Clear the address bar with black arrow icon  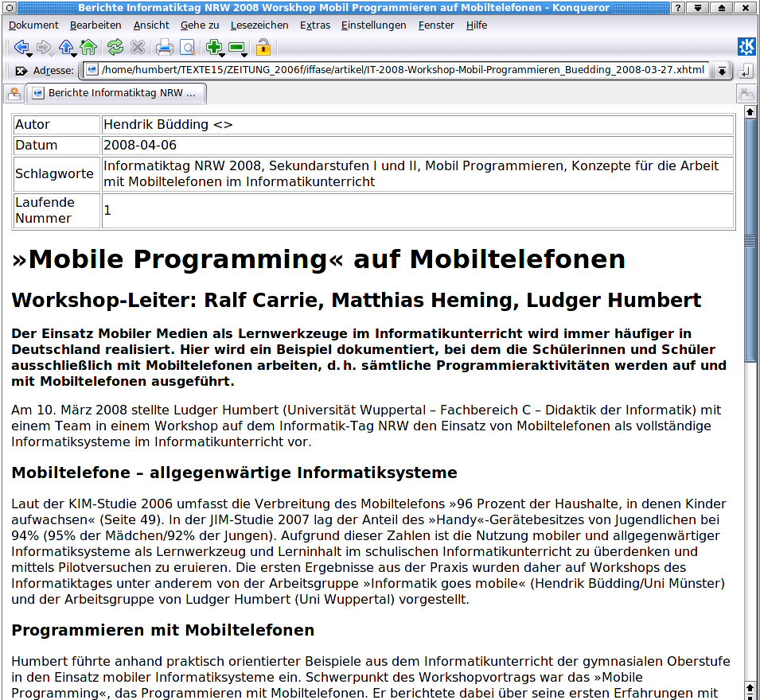[x=21, y=71]
